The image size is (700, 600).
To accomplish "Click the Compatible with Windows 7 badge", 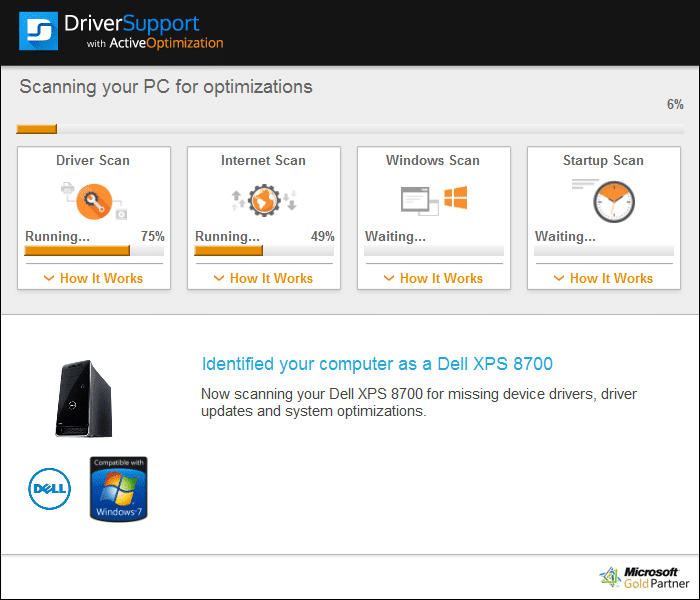I will (x=119, y=489).
